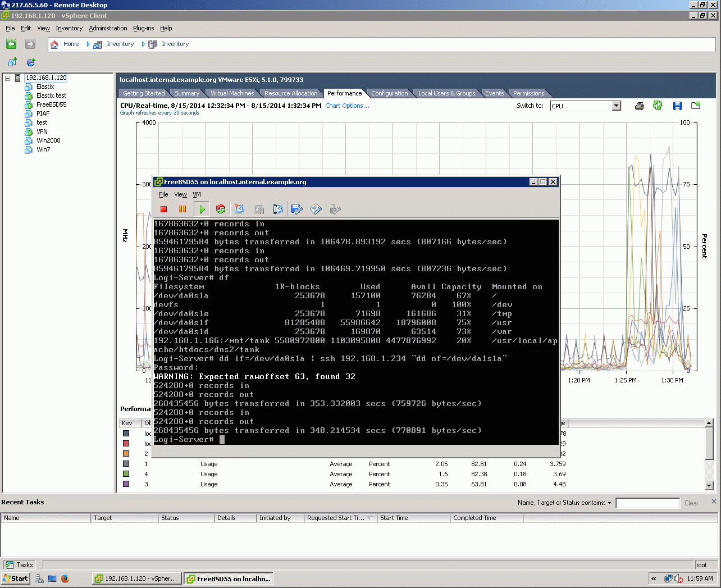Pop out the chart into new window

pyautogui.click(x=696, y=106)
